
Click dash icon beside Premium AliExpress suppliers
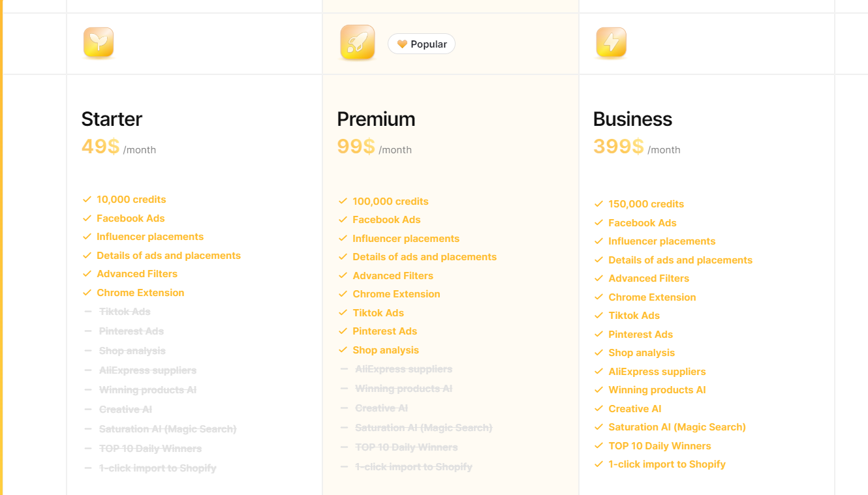tap(344, 369)
